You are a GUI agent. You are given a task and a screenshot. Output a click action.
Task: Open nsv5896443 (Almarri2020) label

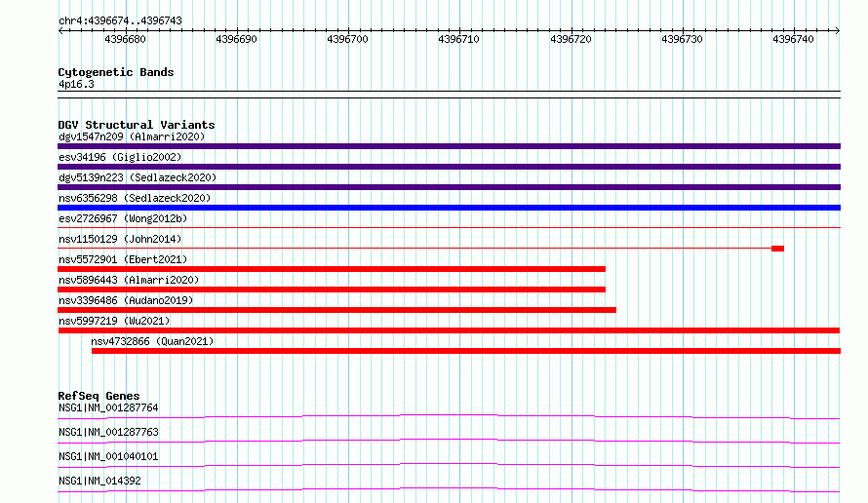[129, 280]
